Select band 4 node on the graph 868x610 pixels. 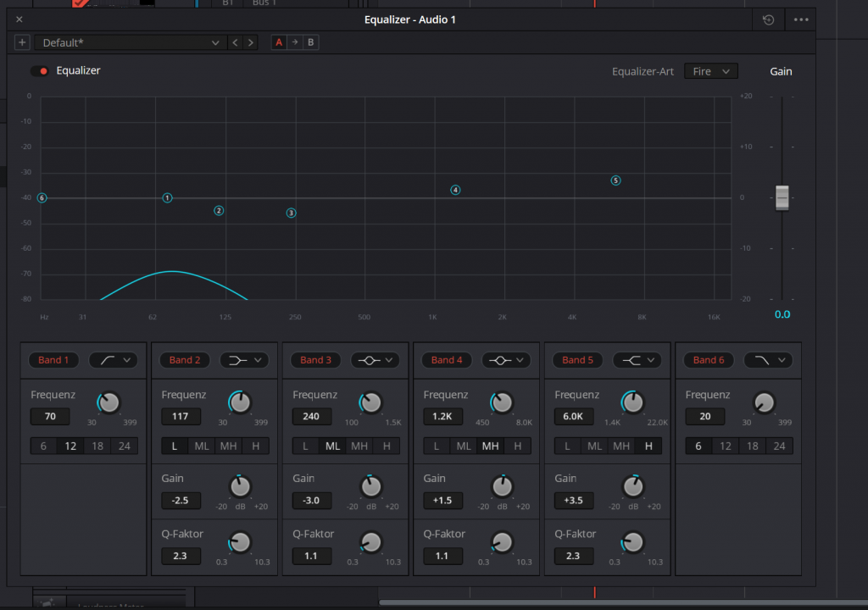(455, 191)
